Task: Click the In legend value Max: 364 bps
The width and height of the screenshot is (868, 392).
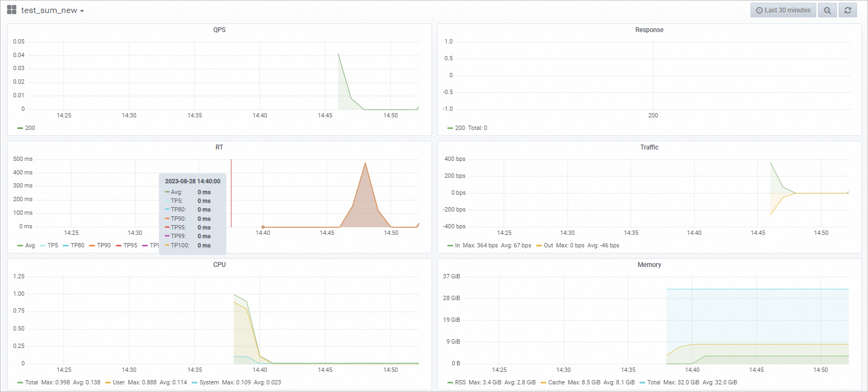Action: [481, 246]
